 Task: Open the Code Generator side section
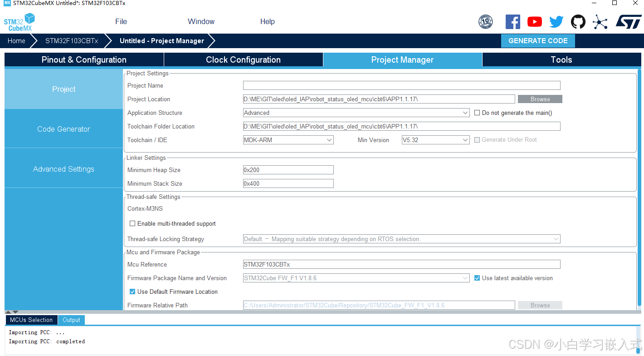pyautogui.click(x=64, y=129)
